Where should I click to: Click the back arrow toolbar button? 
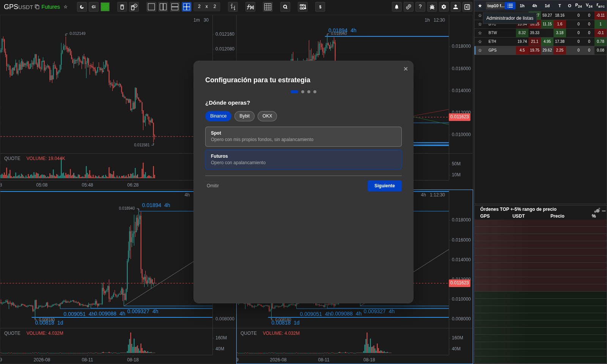click(94, 7)
